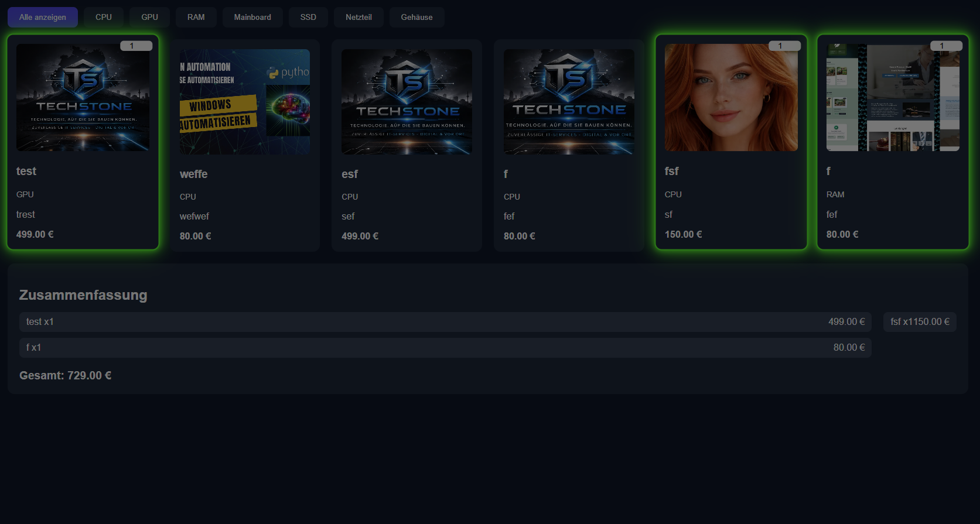The image size is (980, 524).
Task: Click the quantity badge on the 'fsf' card
Action: 784,46
